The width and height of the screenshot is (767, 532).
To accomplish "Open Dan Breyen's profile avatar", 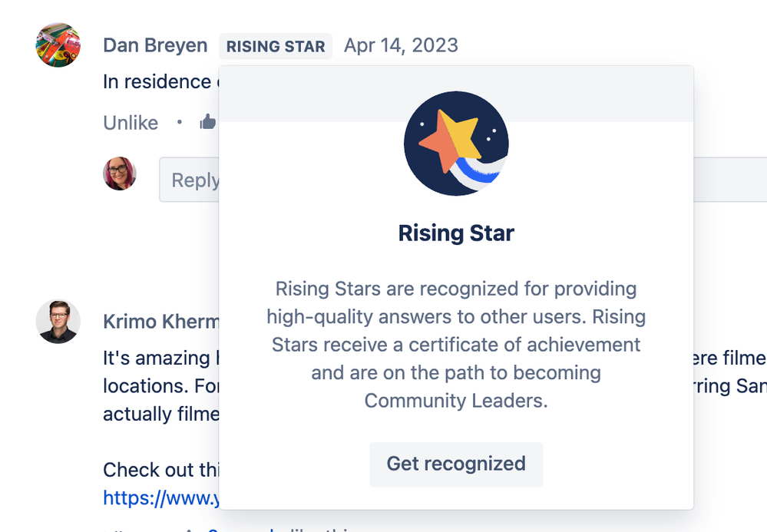I will coord(58,45).
